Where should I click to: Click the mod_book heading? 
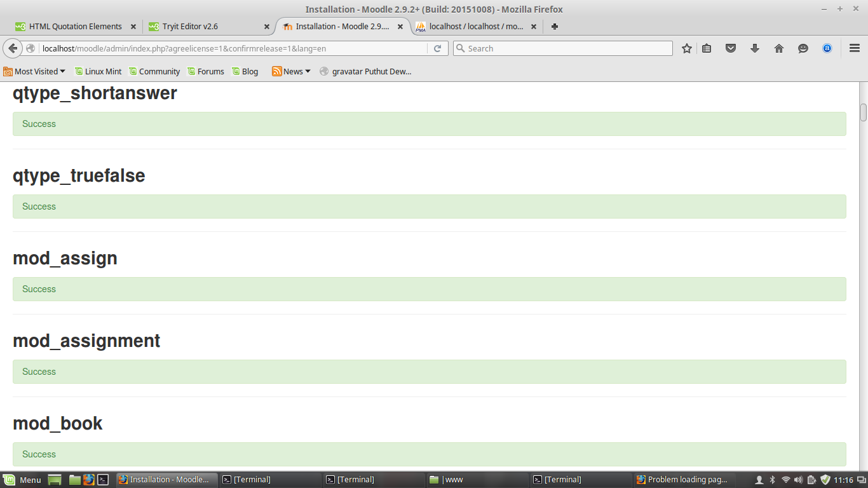[57, 424]
